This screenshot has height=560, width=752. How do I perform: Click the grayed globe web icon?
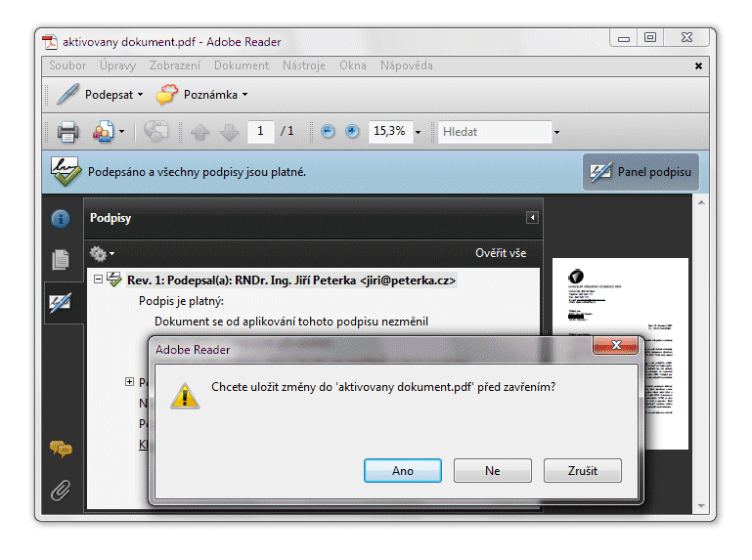point(156,131)
